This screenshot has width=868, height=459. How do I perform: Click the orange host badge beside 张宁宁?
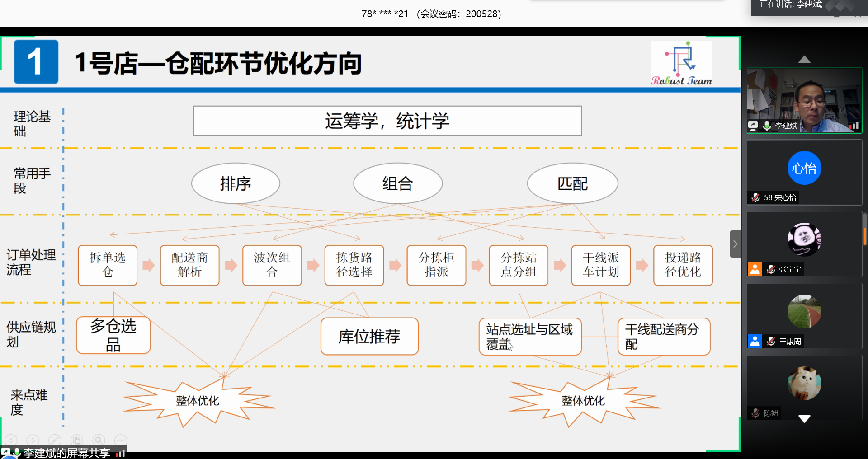point(755,269)
